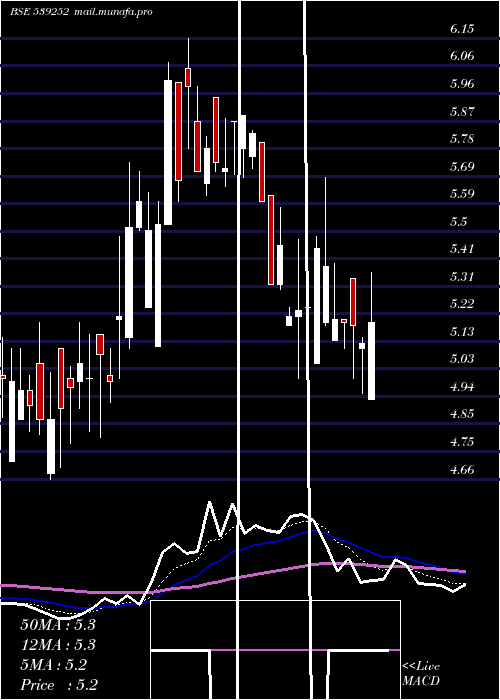The height and width of the screenshot is (700, 500).
Task: Click the 5.31 price axis label
Action: click(x=462, y=277)
